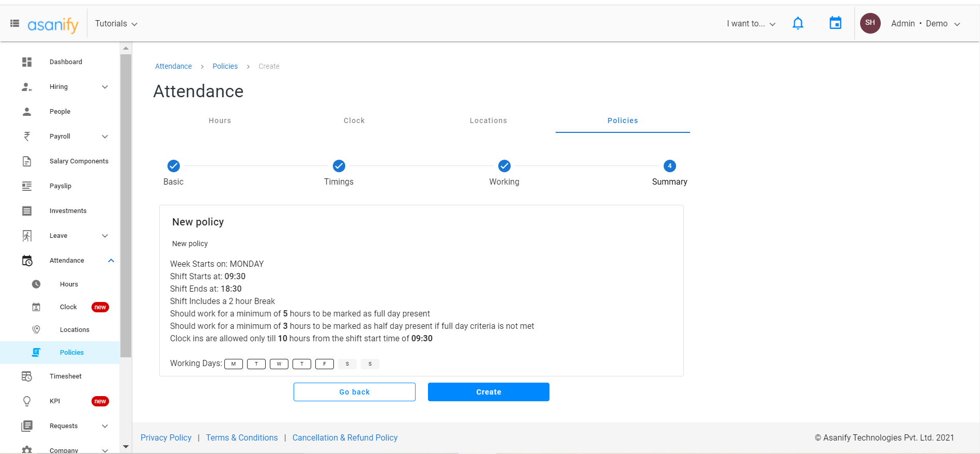
Task: Switch to the Locations tab
Action: pyautogui.click(x=488, y=120)
